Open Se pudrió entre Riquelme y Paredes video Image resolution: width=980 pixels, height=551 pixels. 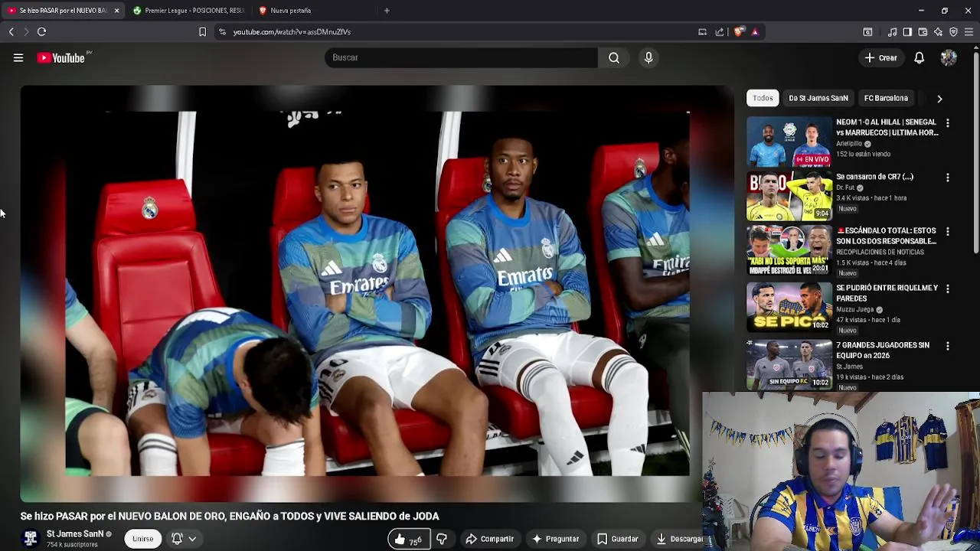pyautogui.click(x=789, y=307)
